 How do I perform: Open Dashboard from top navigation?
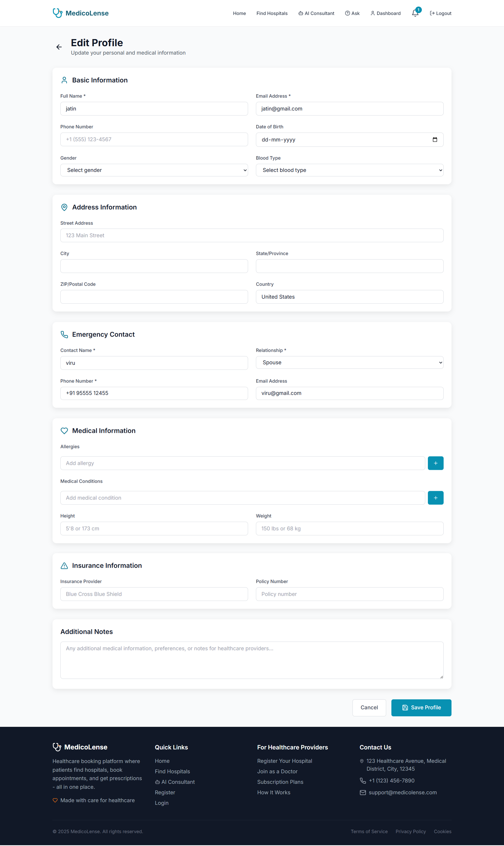click(x=385, y=13)
